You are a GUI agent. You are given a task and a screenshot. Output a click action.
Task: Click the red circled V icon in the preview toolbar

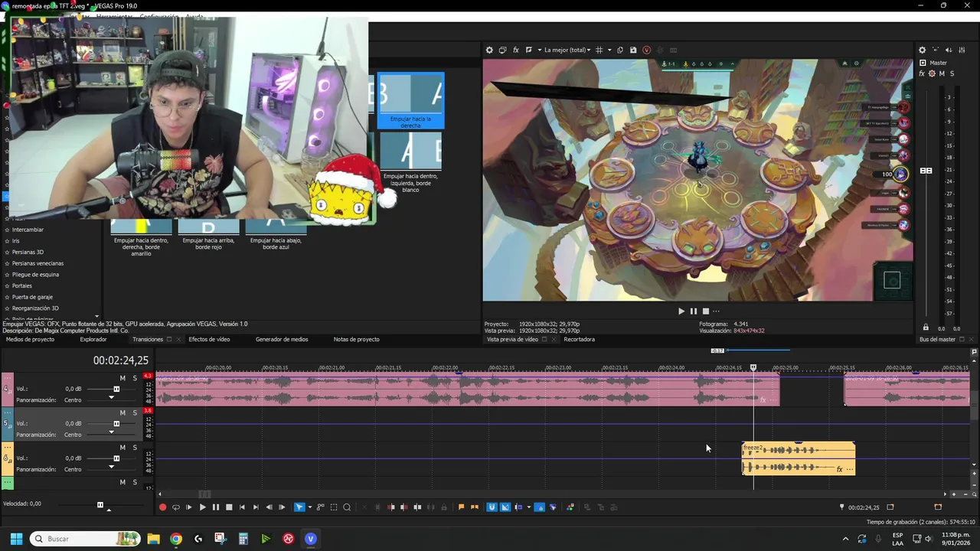646,50
